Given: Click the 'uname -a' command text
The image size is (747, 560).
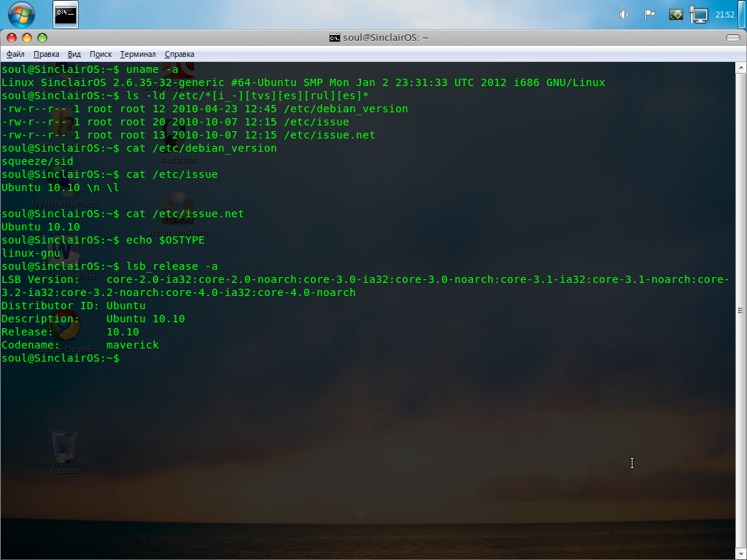Looking at the screenshot, I should coord(152,69).
